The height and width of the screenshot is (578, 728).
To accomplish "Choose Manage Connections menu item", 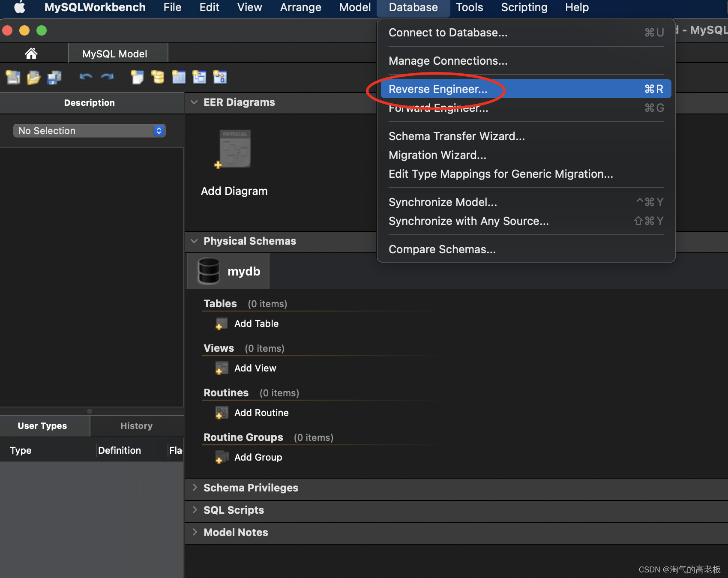I will [526, 61].
